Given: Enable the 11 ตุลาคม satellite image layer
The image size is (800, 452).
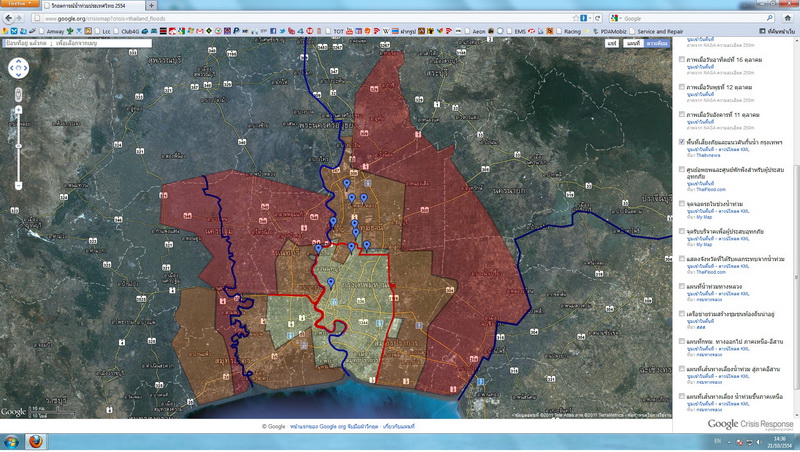Looking at the screenshot, I should coord(682,115).
